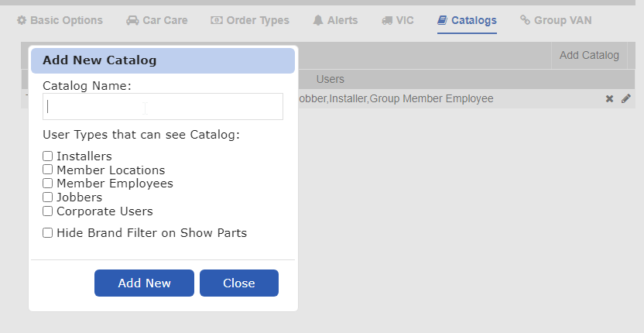The image size is (644, 333).
Task: Toggle the Corporate Users checkbox
Action: [x=48, y=211]
